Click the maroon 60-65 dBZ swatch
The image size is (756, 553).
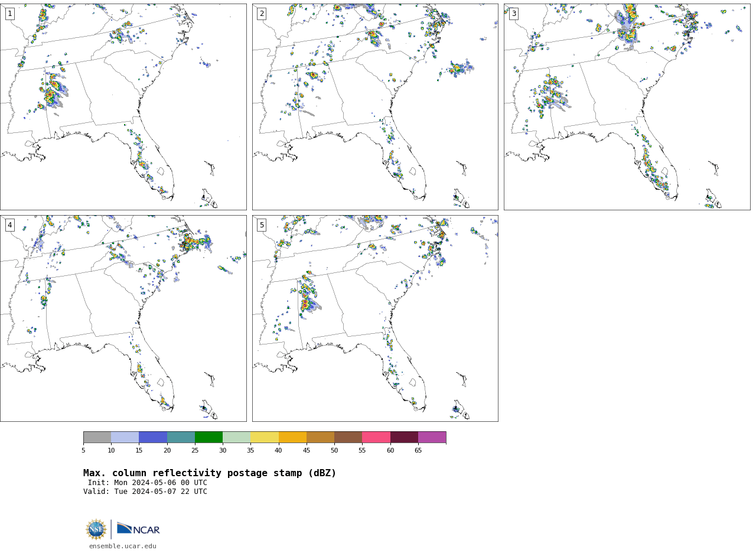[404, 437]
